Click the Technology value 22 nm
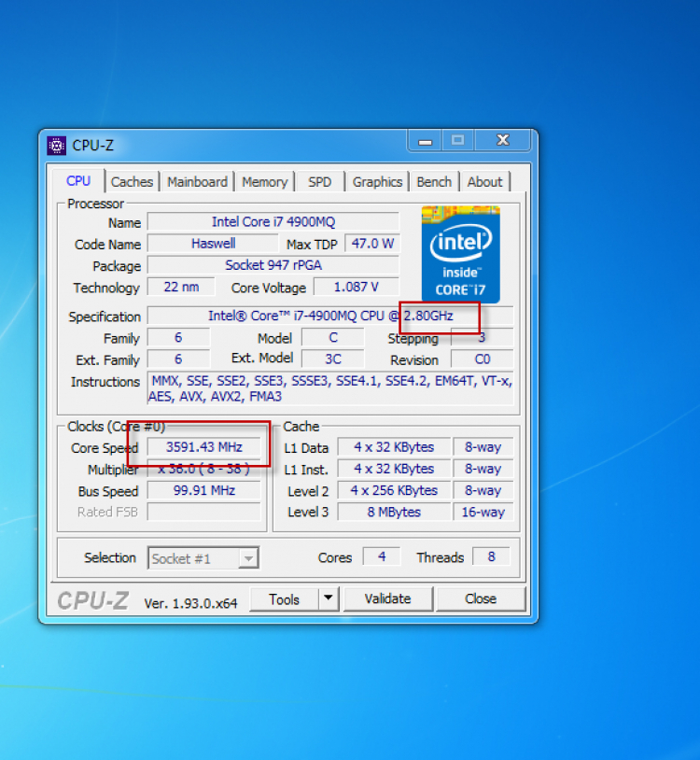The height and width of the screenshot is (760, 700). (181, 287)
